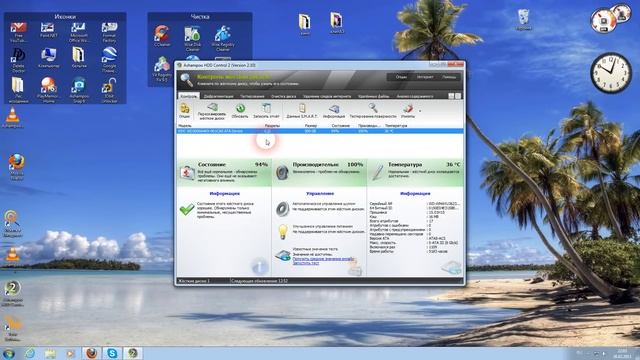Open the Recycle Bin desktop icon
This screenshot has height=360, width=640.
pyautogui.click(x=523, y=20)
